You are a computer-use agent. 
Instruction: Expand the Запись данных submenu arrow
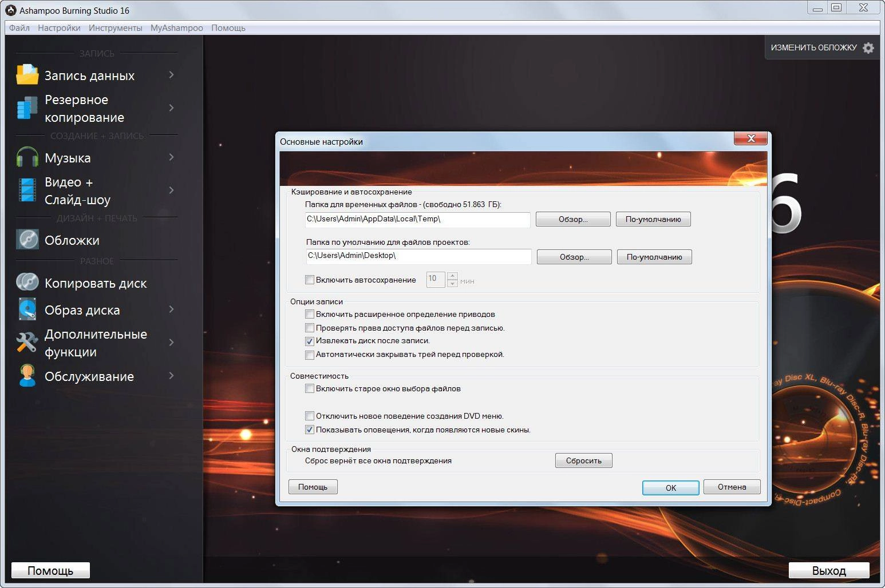click(x=171, y=74)
